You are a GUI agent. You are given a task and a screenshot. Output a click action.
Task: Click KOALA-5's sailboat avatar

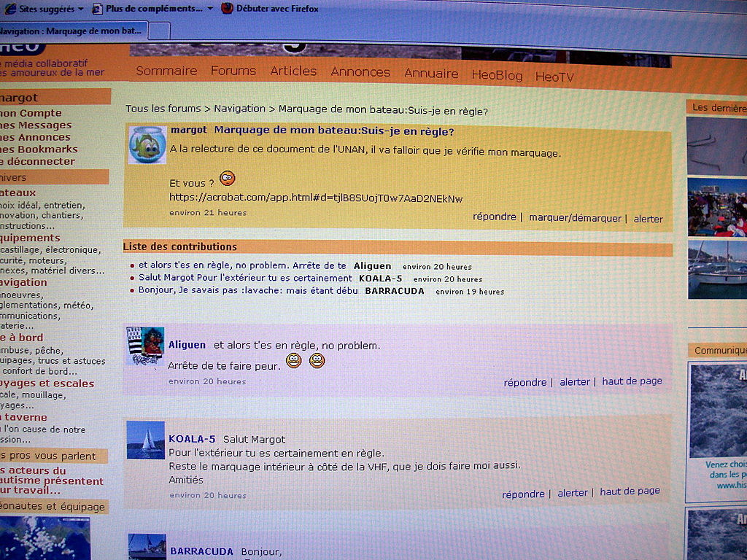click(x=146, y=440)
